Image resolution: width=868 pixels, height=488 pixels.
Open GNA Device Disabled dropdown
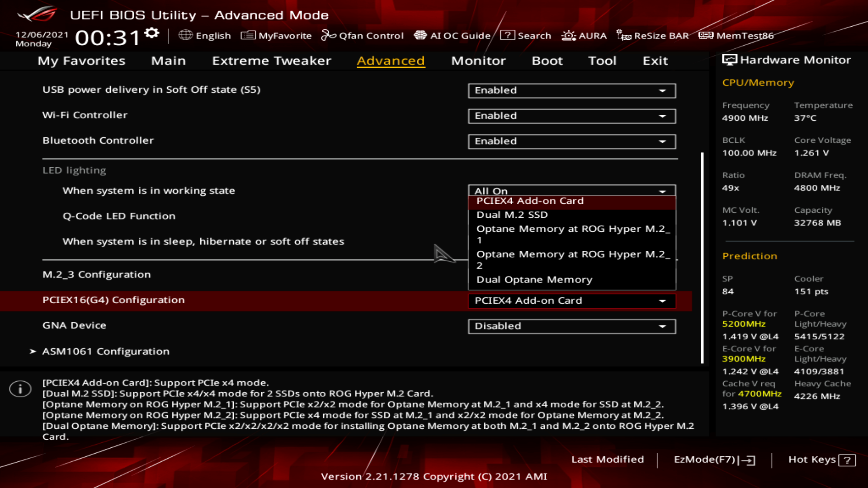pos(571,326)
